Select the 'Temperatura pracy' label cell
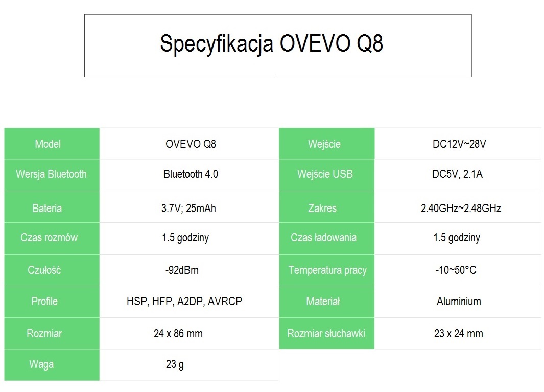This screenshot has width=544, height=392. point(327,270)
